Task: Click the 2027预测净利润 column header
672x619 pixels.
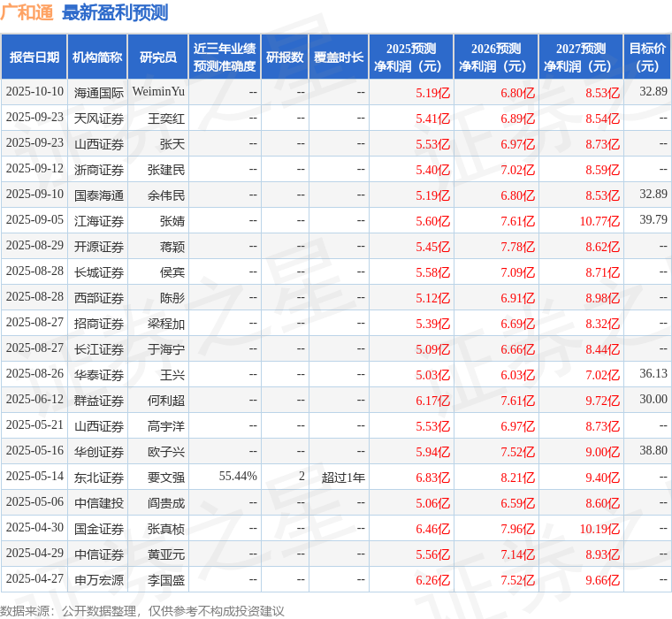Action: (x=581, y=57)
